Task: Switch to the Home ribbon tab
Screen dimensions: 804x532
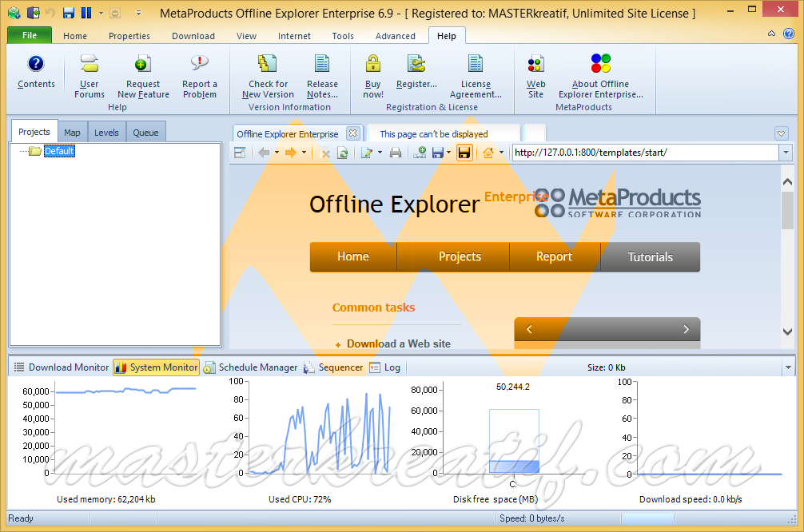Action: click(x=75, y=36)
